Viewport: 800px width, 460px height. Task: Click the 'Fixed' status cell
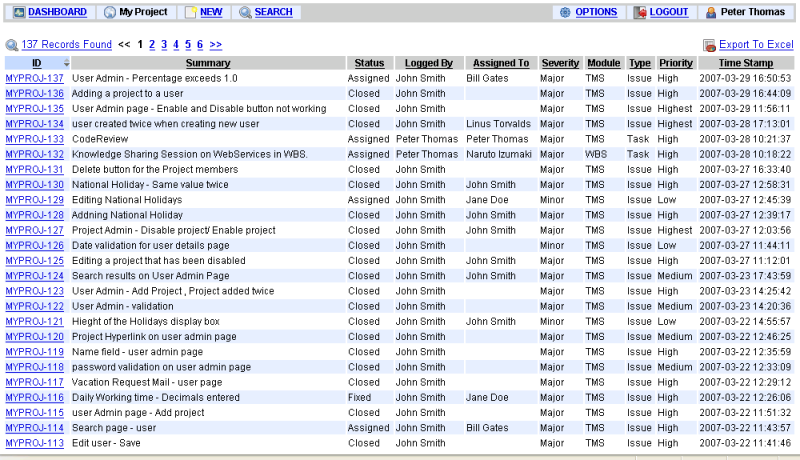[x=360, y=398]
